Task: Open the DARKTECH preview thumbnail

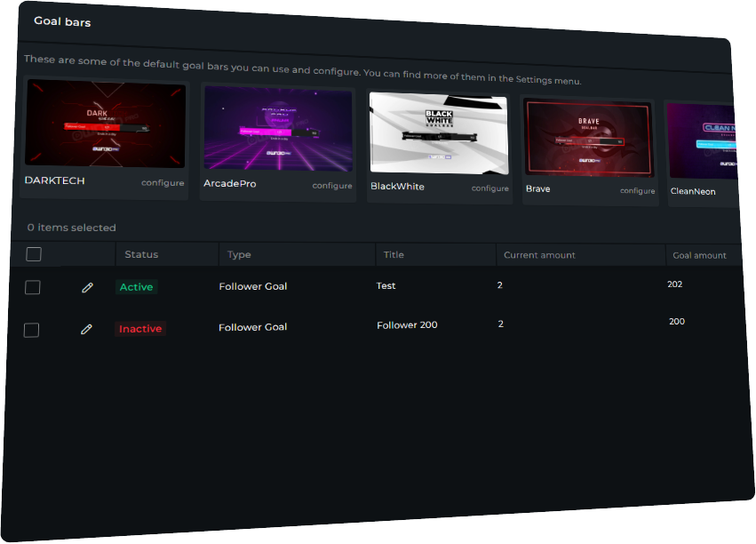Action: tap(105, 124)
